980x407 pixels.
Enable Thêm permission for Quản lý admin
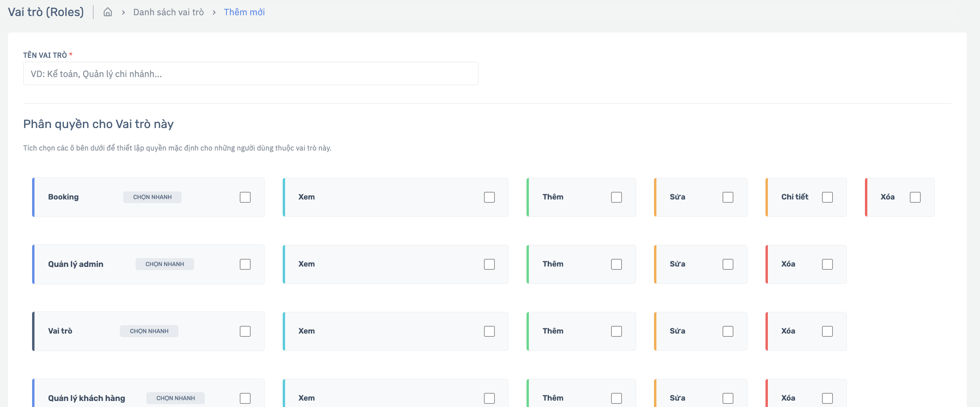click(x=616, y=264)
